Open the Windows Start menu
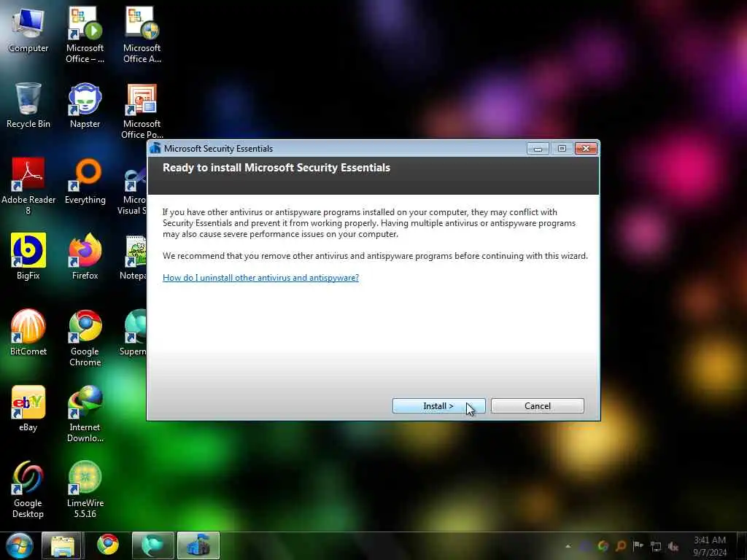The image size is (747, 560). point(19,545)
